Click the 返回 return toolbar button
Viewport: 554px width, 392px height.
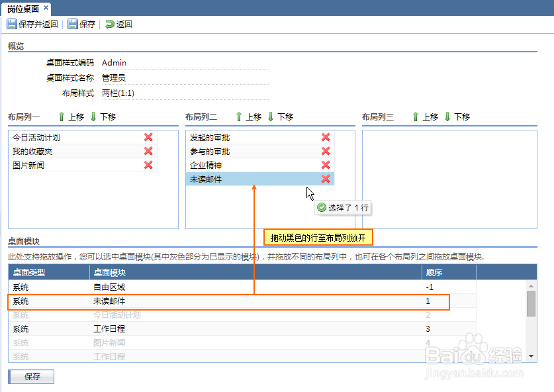pos(118,24)
